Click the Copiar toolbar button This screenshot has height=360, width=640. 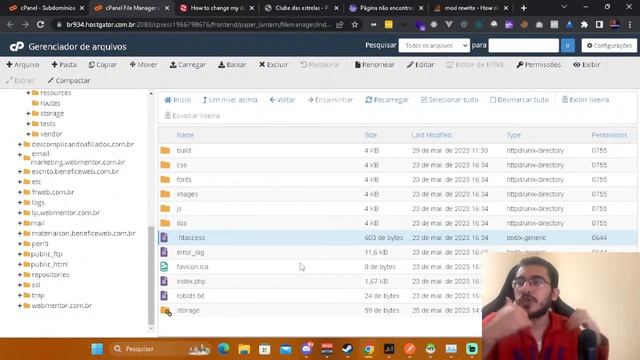[x=103, y=64]
